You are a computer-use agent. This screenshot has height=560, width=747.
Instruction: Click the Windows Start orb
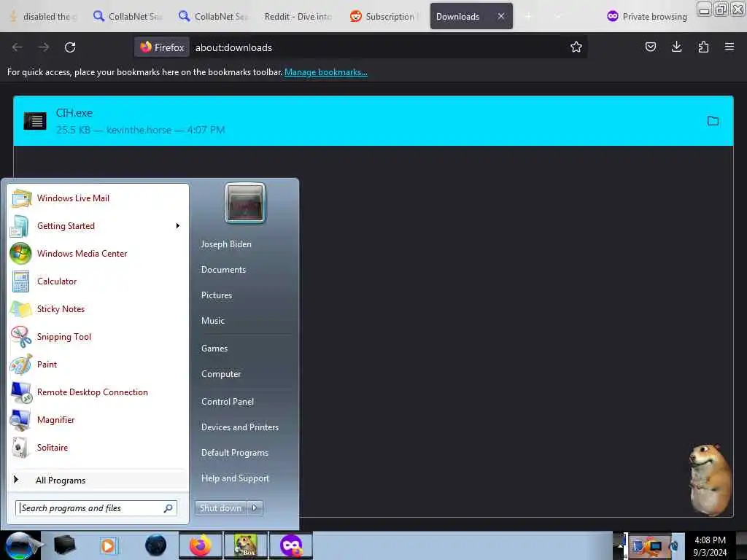click(x=20, y=545)
